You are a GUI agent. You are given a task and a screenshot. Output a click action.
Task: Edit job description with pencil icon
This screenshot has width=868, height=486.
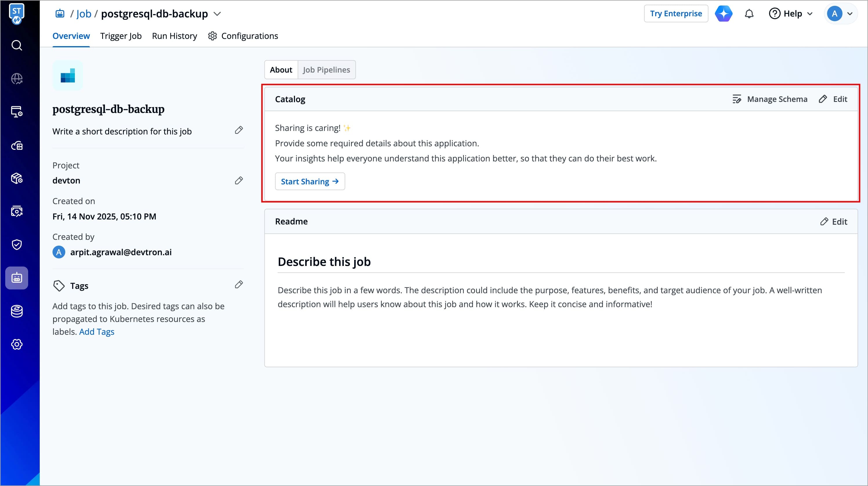click(x=238, y=130)
